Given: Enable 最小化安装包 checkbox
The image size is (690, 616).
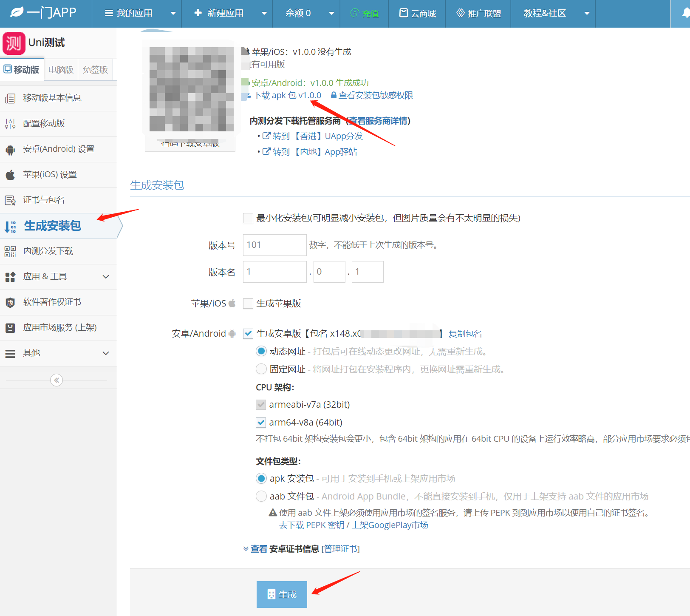Looking at the screenshot, I should tap(248, 218).
